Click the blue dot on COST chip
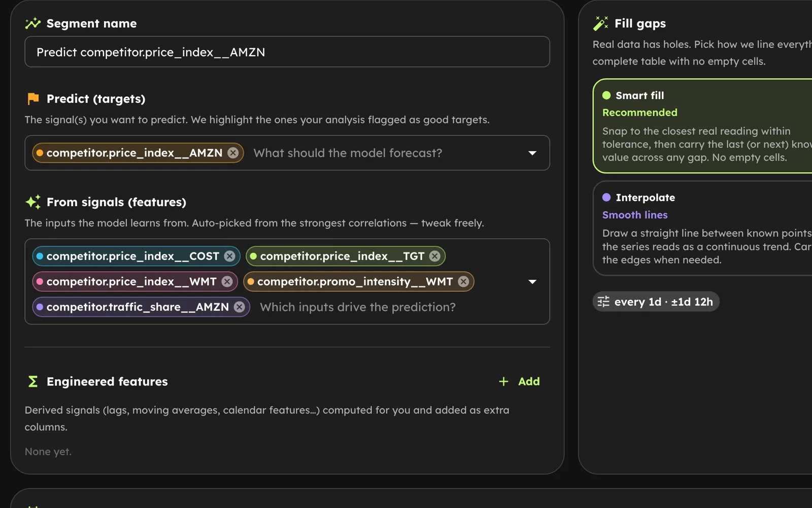Image resolution: width=812 pixels, height=508 pixels. [40, 256]
